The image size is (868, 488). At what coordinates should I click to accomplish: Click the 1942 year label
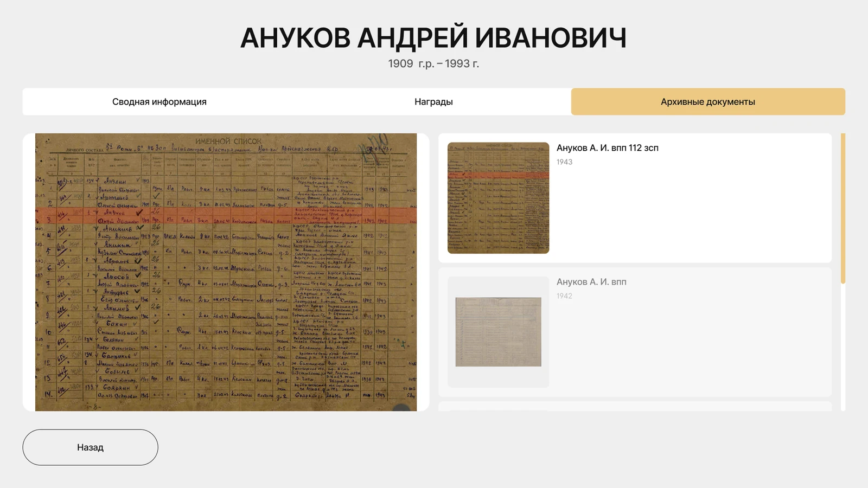click(564, 296)
